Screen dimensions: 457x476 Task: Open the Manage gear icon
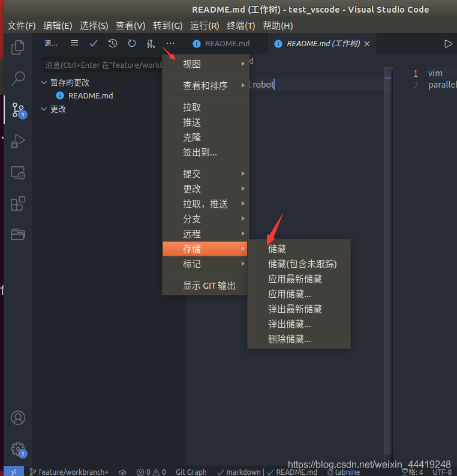point(18,449)
